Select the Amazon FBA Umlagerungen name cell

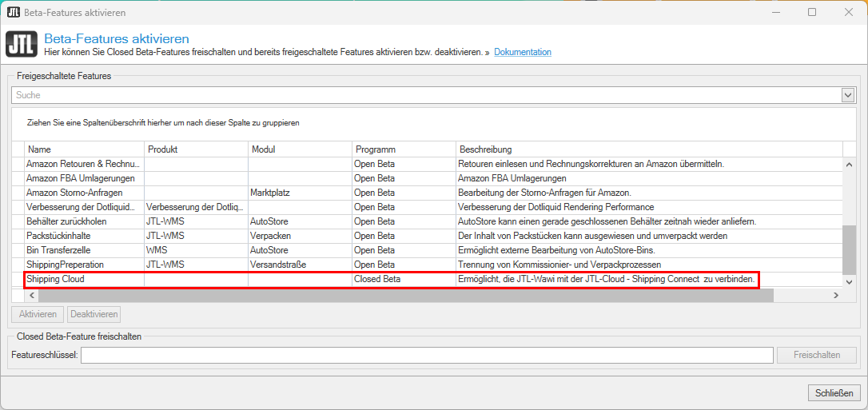84,178
